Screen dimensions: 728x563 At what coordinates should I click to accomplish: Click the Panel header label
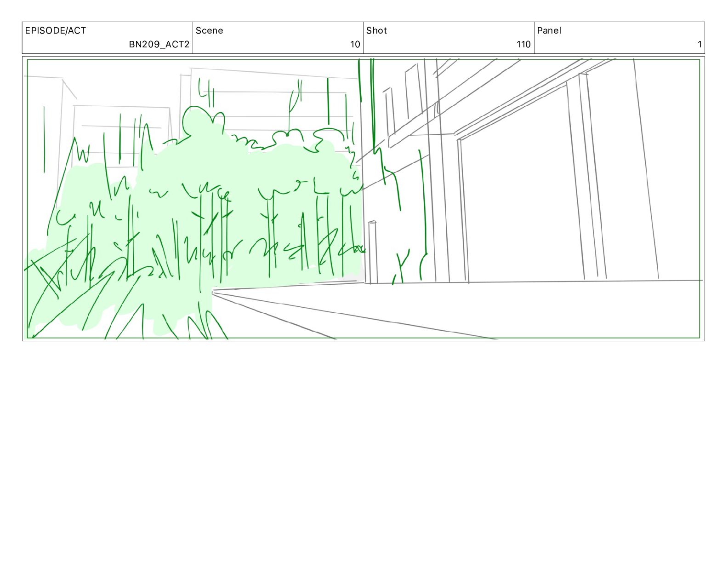[549, 31]
